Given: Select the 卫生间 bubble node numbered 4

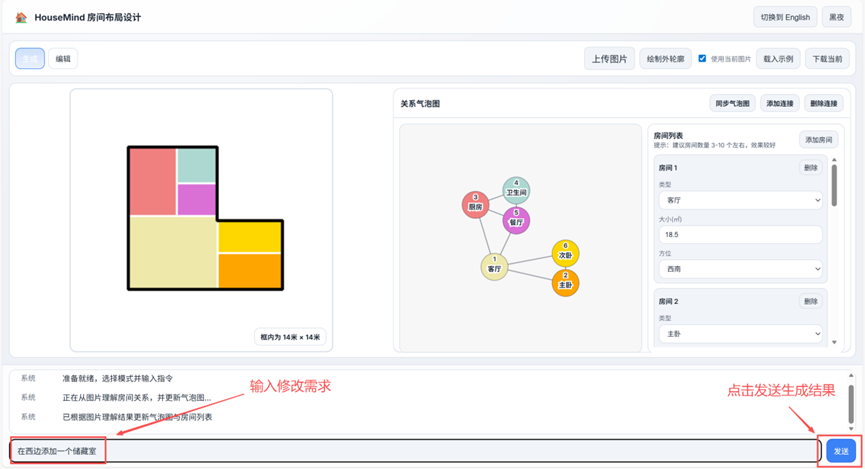Looking at the screenshot, I should coord(516,189).
